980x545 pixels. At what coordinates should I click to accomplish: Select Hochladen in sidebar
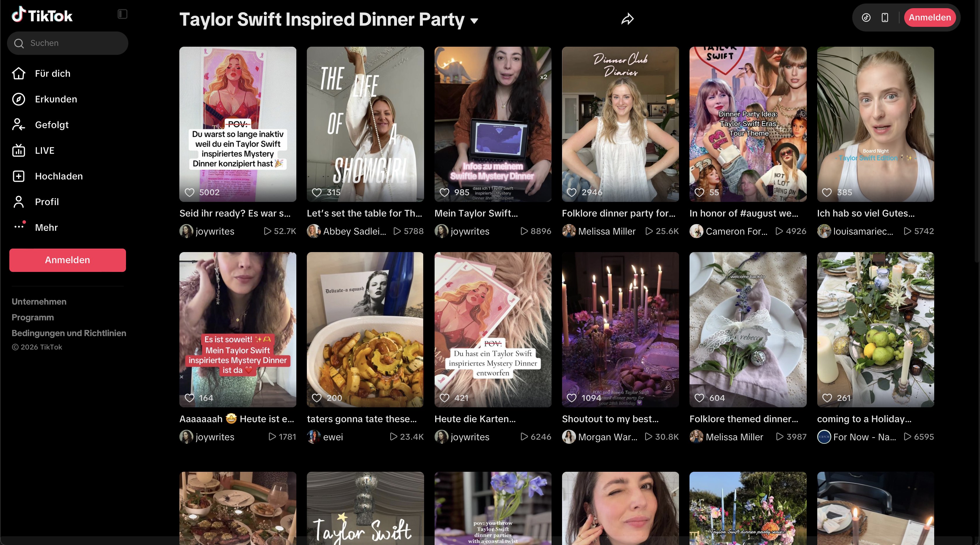pos(59,176)
